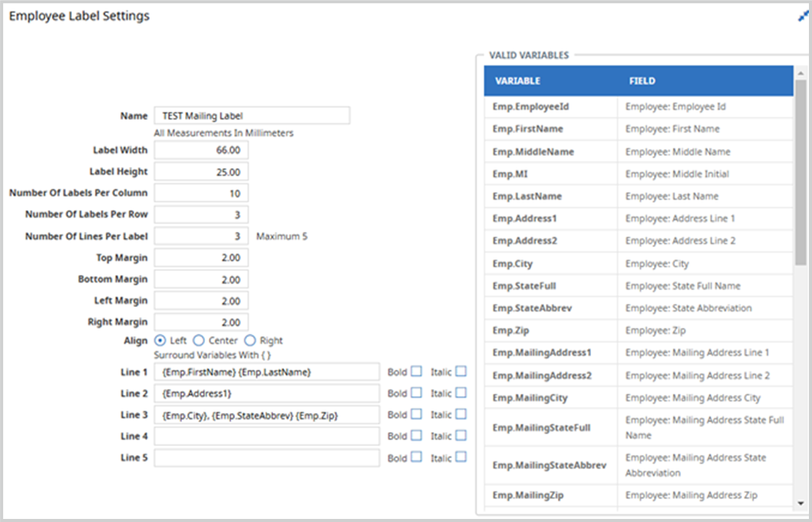Select the Emp.City variable cell

click(551, 263)
